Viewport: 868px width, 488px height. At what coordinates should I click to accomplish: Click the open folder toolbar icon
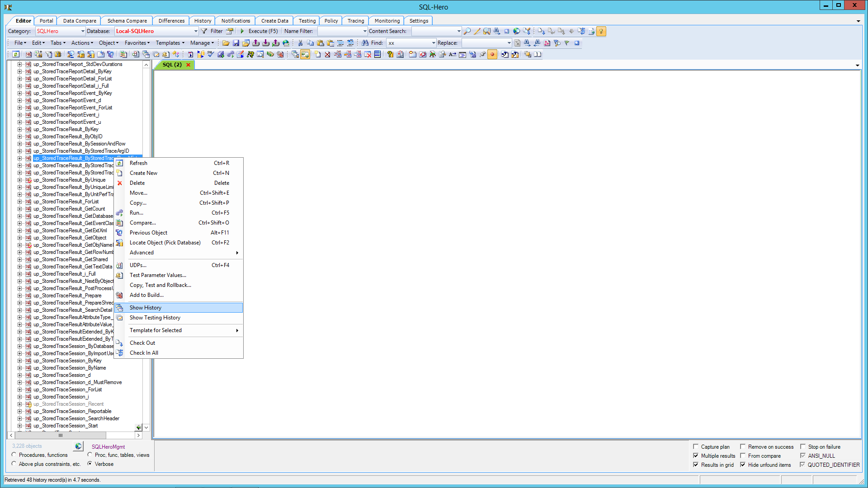point(226,43)
